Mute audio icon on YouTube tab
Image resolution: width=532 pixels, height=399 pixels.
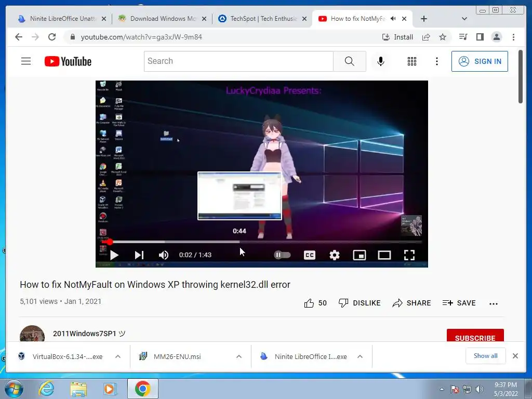point(393,19)
